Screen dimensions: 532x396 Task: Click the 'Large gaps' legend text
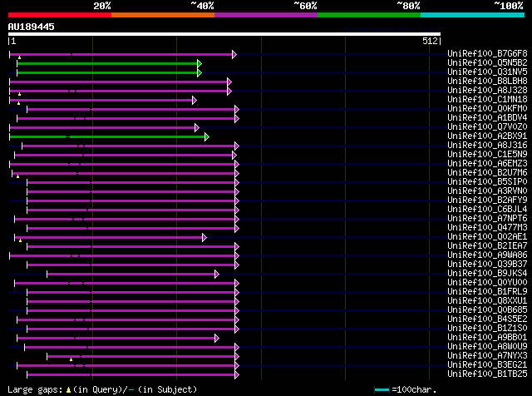point(35,389)
